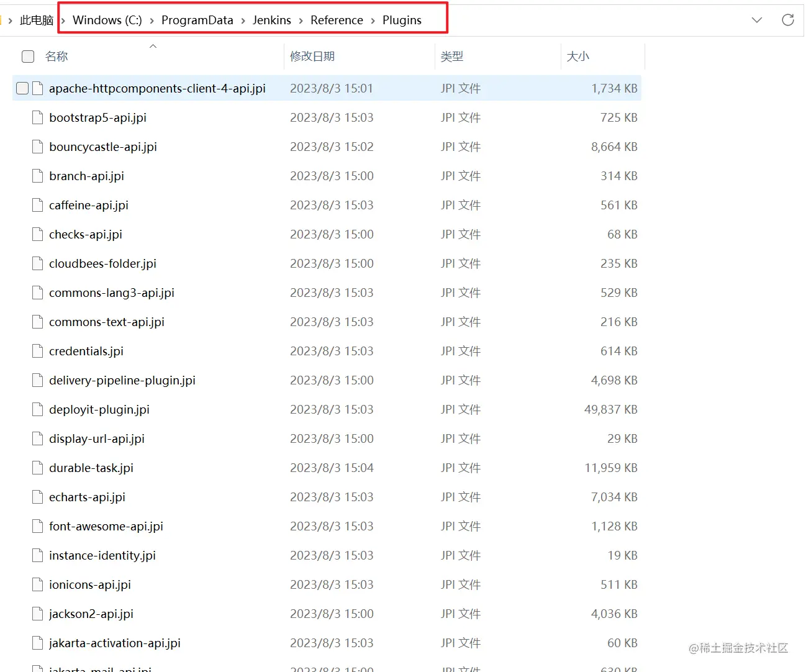Click file icon of apache-httpcomponents-client-4-api.jpi
Screen dimensions: 806x672
point(38,88)
